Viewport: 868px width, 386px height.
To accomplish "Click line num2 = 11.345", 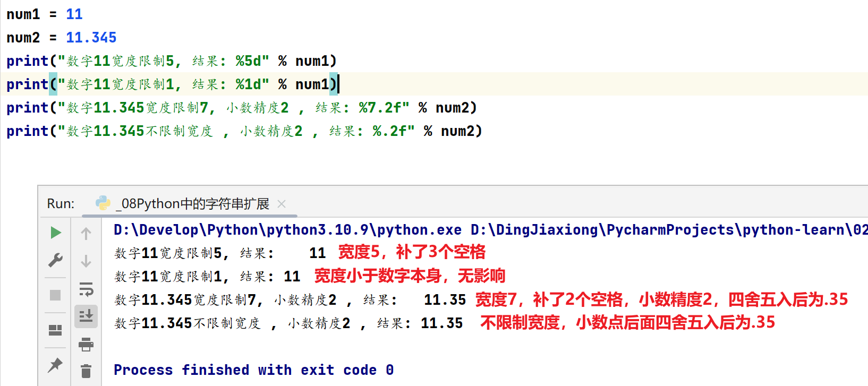I will tap(62, 38).
